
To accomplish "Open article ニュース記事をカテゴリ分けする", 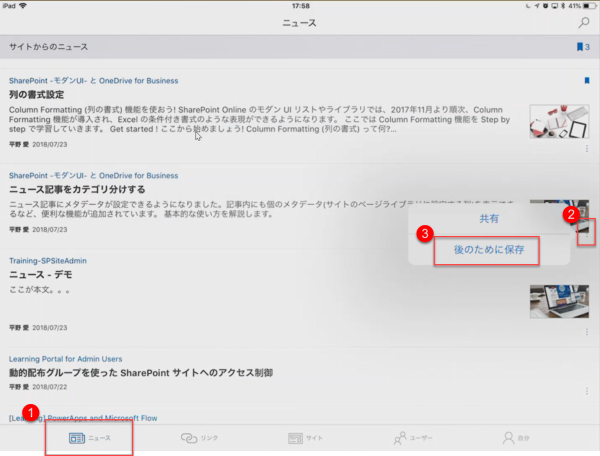I will pos(77,189).
